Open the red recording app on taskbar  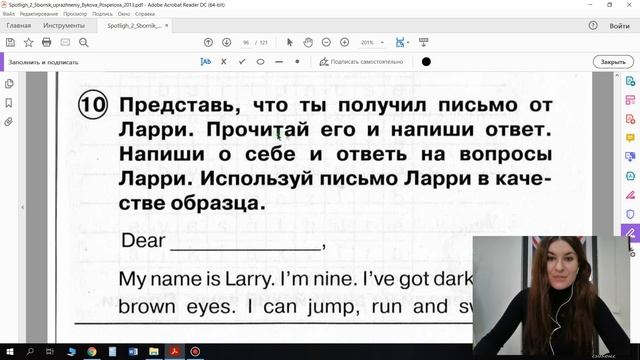[x=195, y=351]
